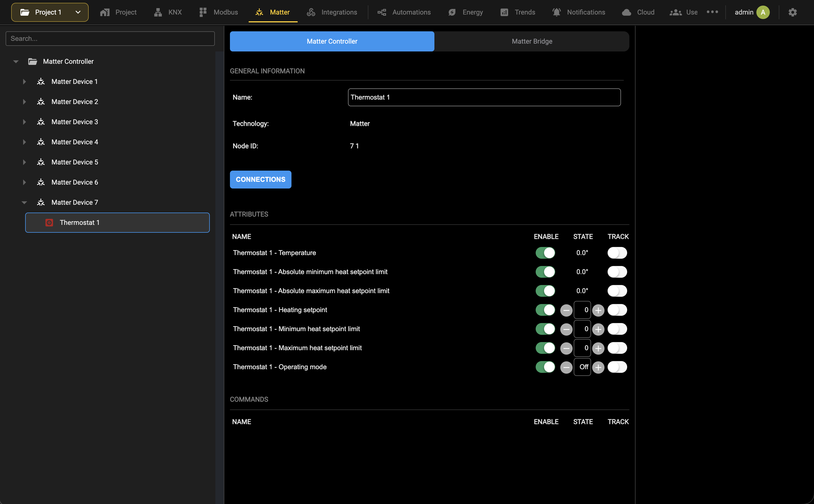Expand Matter Device 3 tree node
Screen dimensions: 814x504
click(x=24, y=122)
